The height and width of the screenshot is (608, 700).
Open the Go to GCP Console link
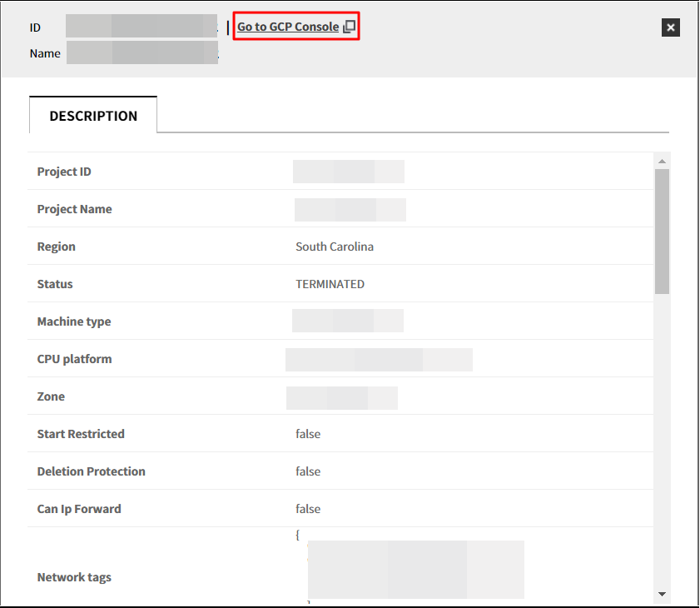pyautogui.click(x=288, y=27)
